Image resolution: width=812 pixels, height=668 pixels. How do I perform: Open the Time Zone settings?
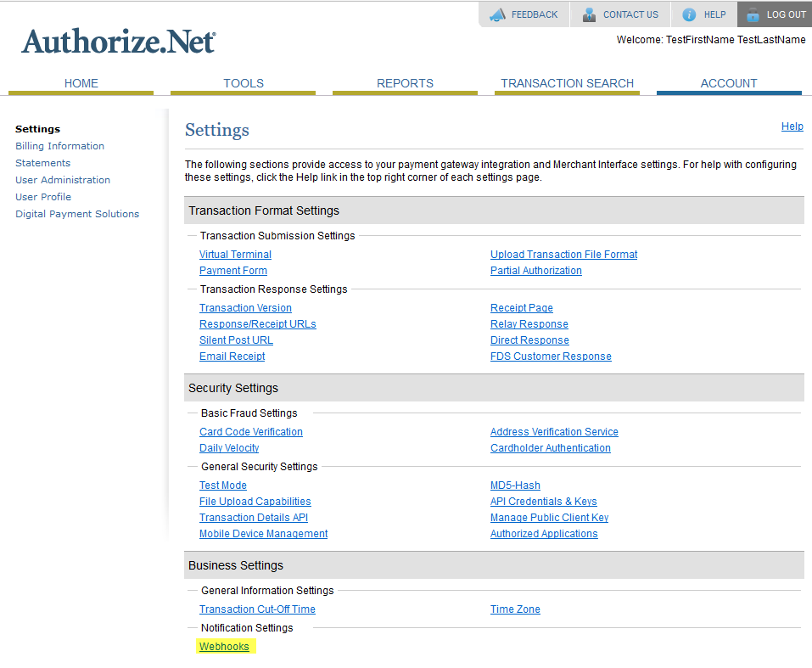[x=515, y=609]
